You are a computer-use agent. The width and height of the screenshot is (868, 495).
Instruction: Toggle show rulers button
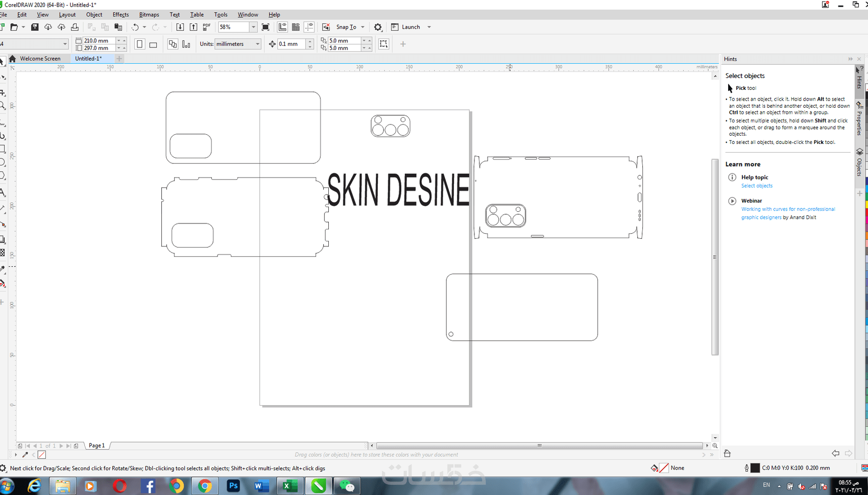pos(282,27)
